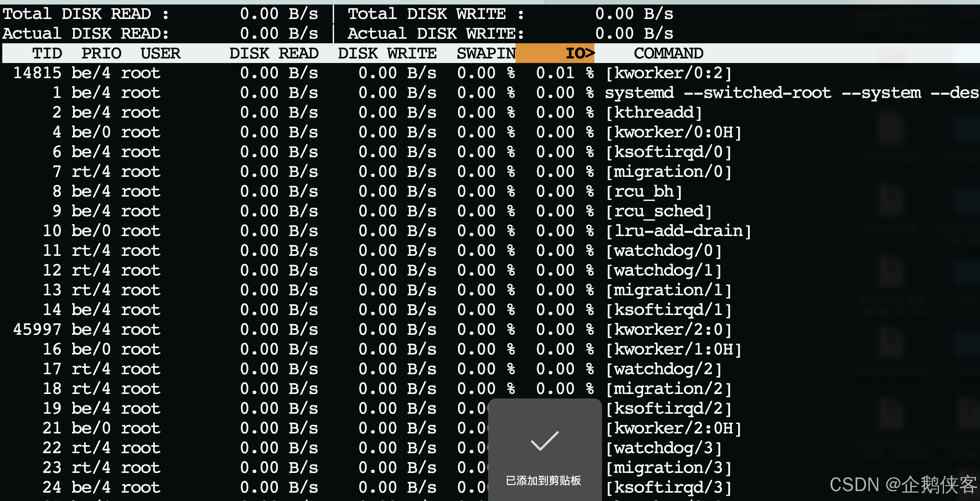Select the [kworker/2:0] process
The width and height of the screenshot is (980, 501).
pos(668,330)
